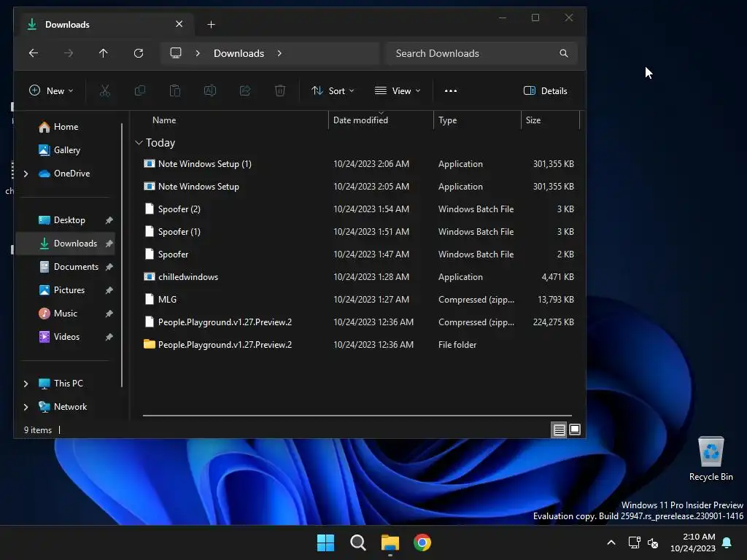Image resolution: width=747 pixels, height=560 pixels.
Task: Go up one folder level
Action: pyautogui.click(x=104, y=52)
